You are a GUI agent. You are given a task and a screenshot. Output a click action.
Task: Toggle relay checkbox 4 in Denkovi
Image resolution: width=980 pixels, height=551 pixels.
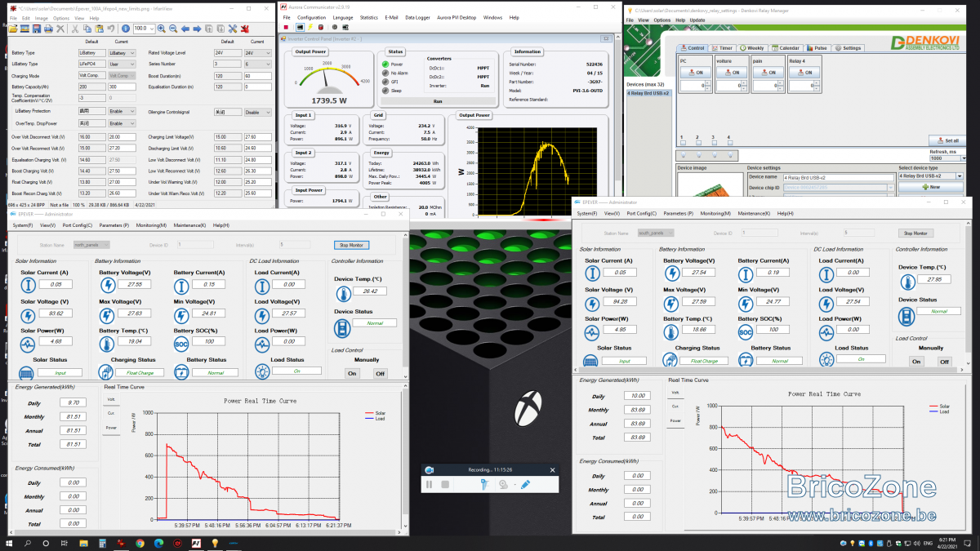pos(730,143)
